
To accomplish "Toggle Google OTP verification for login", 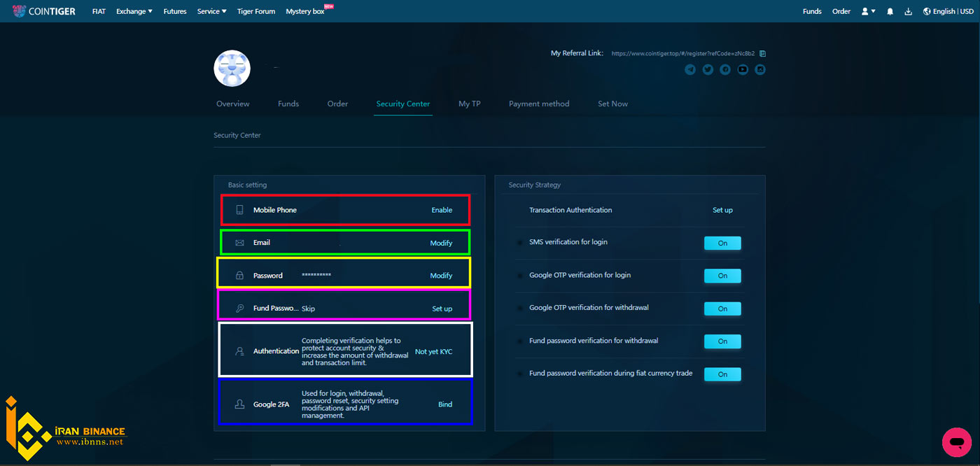I will [x=722, y=276].
